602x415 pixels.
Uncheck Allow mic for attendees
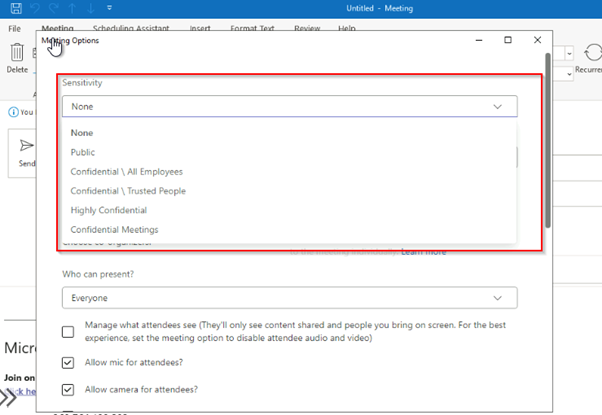pyautogui.click(x=68, y=363)
